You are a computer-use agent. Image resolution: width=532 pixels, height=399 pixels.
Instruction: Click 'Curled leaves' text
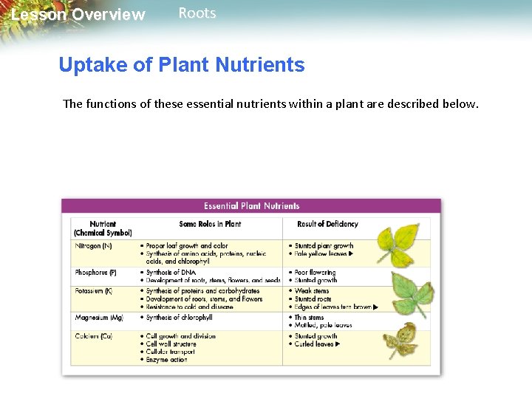click(x=314, y=344)
